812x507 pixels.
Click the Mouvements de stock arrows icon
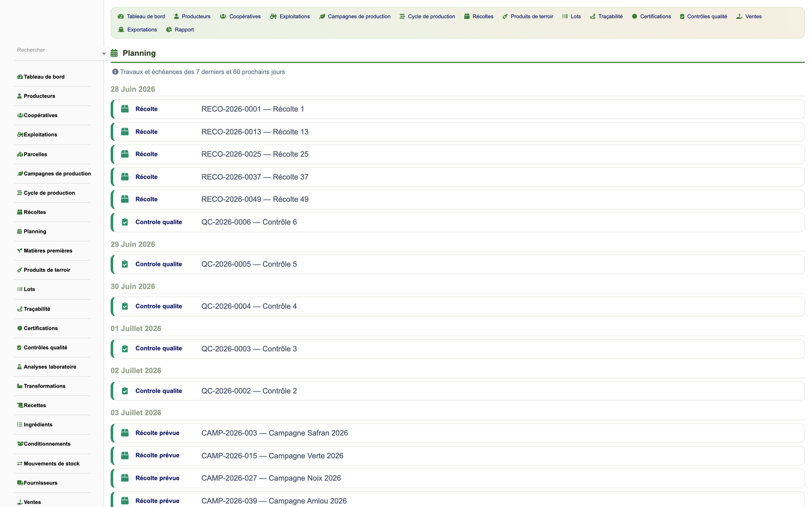pyautogui.click(x=20, y=464)
